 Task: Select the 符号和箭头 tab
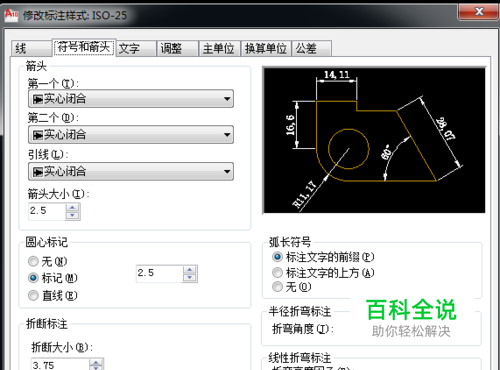point(84,47)
